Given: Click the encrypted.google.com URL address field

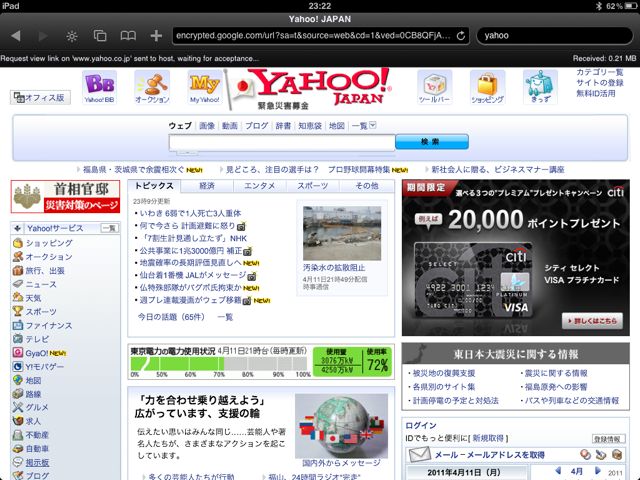Looking at the screenshot, I should (x=313, y=36).
